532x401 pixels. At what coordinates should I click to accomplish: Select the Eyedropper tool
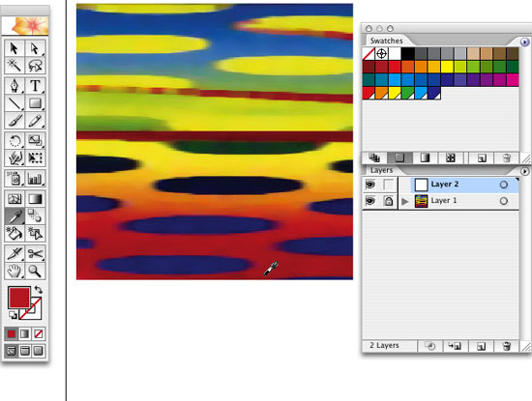click(15, 216)
